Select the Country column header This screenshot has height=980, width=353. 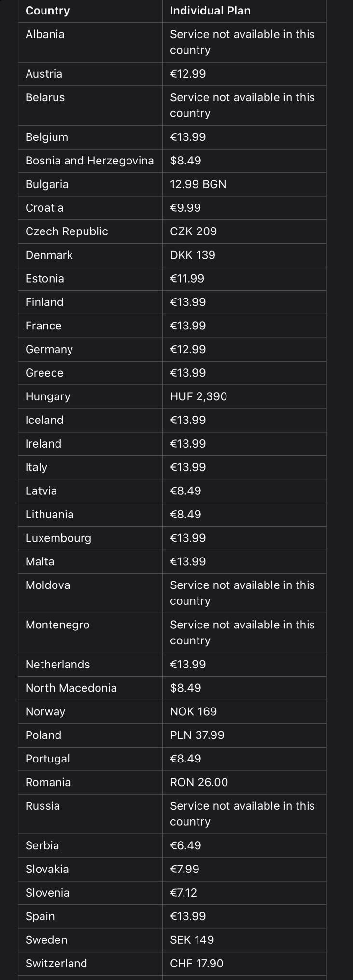47,11
